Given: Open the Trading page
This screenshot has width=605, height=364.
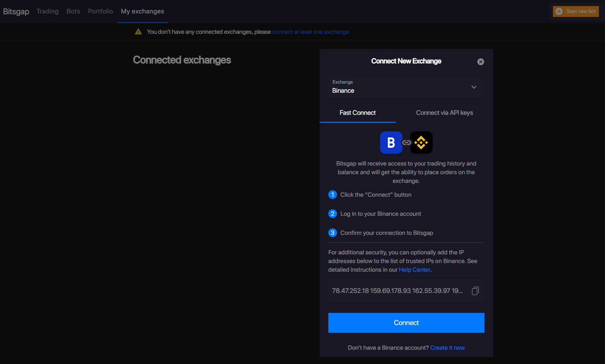Looking at the screenshot, I should pyautogui.click(x=48, y=11).
